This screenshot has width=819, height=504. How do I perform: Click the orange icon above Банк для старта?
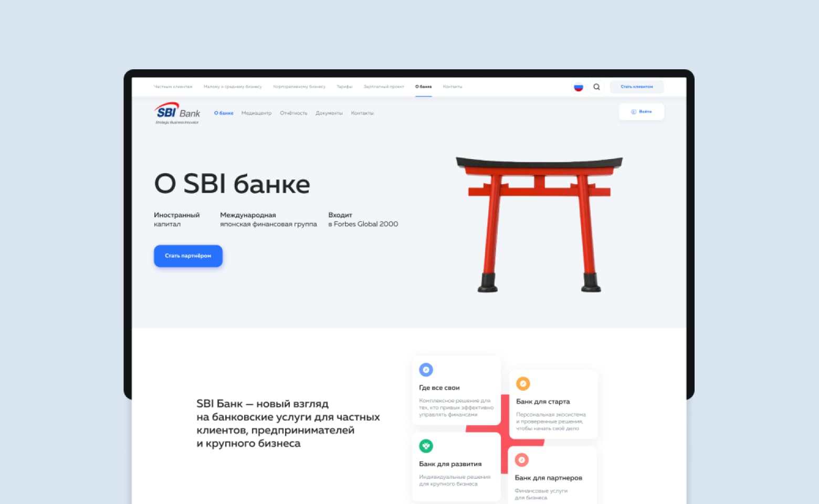[523, 384]
